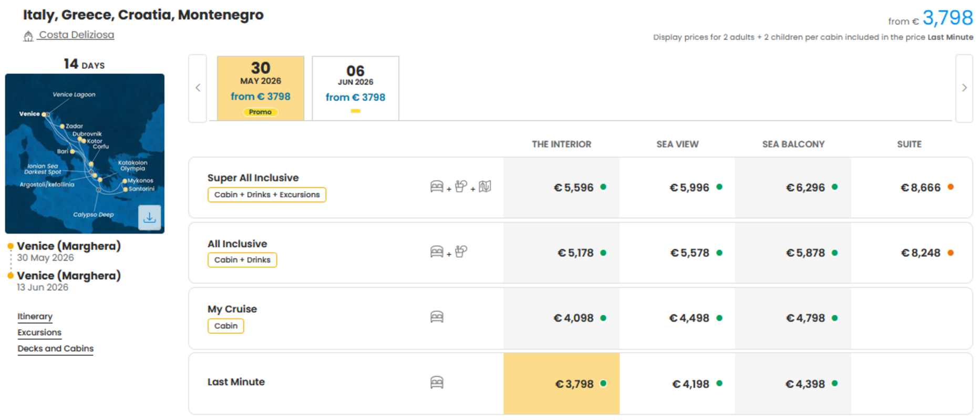980x420 pixels.
Task: Open the Itinerary link
Action: pos(35,317)
